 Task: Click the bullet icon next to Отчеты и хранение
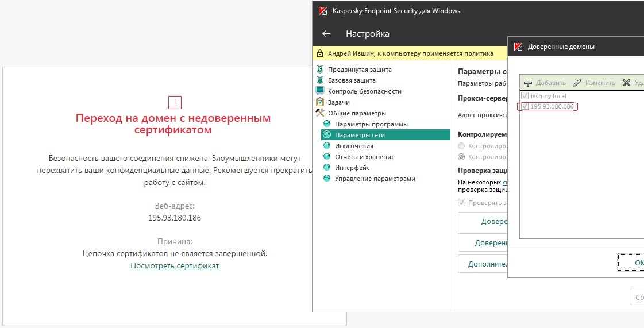click(327, 156)
